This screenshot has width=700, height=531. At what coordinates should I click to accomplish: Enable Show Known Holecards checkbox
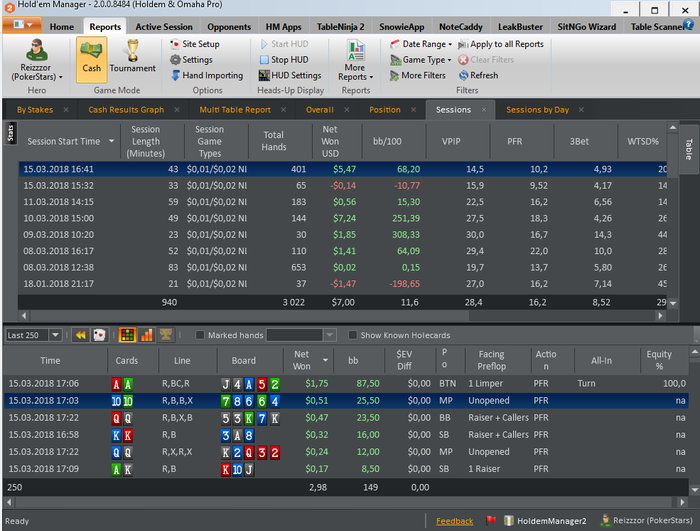(x=353, y=335)
